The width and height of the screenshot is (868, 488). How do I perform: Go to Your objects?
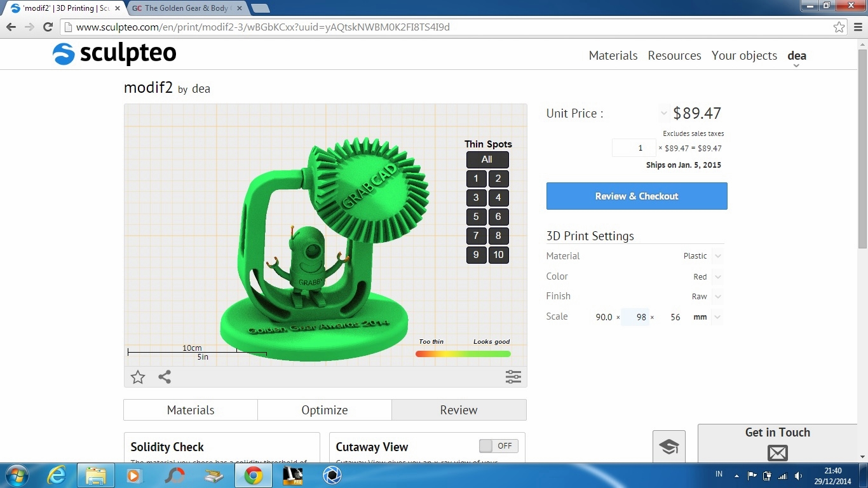[x=744, y=55]
